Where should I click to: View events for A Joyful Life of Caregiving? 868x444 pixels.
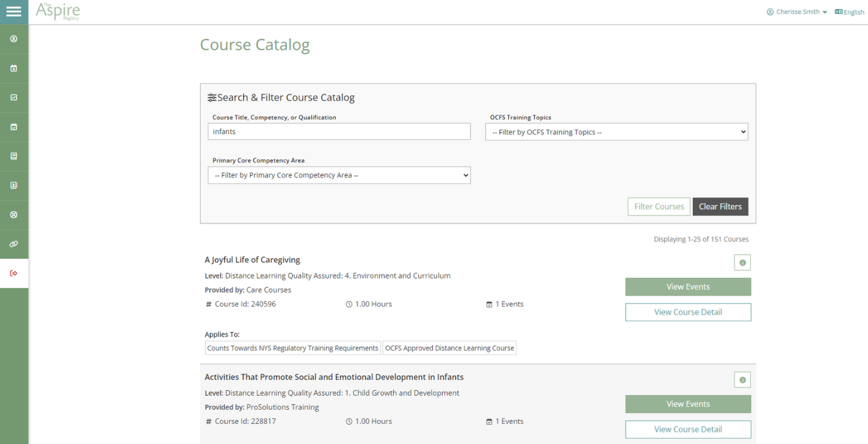tap(688, 287)
